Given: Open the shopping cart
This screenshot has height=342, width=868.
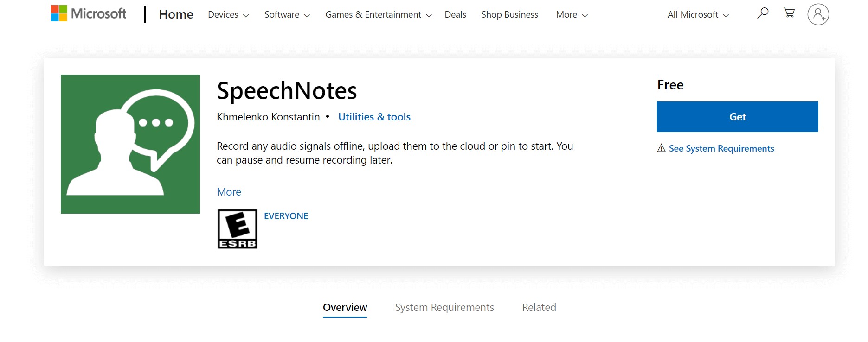Looking at the screenshot, I should click(x=789, y=13).
